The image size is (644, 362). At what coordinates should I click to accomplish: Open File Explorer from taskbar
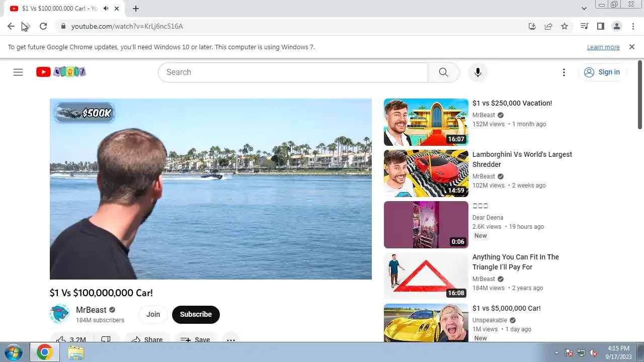76,352
